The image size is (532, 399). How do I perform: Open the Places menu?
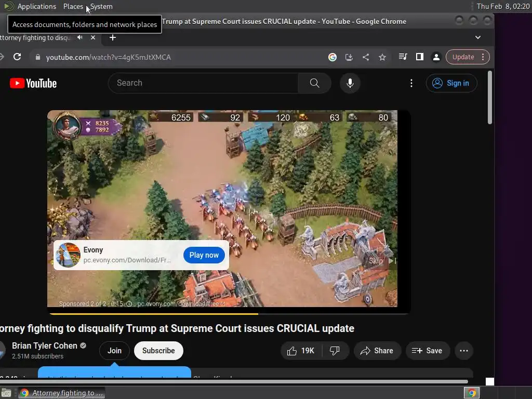[73, 6]
